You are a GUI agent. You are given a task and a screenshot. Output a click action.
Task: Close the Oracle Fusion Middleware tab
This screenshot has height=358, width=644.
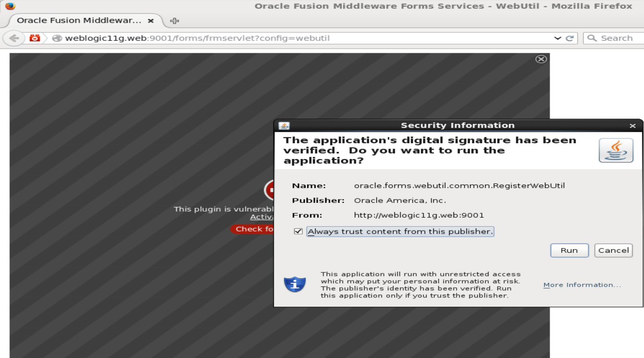click(x=151, y=21)
